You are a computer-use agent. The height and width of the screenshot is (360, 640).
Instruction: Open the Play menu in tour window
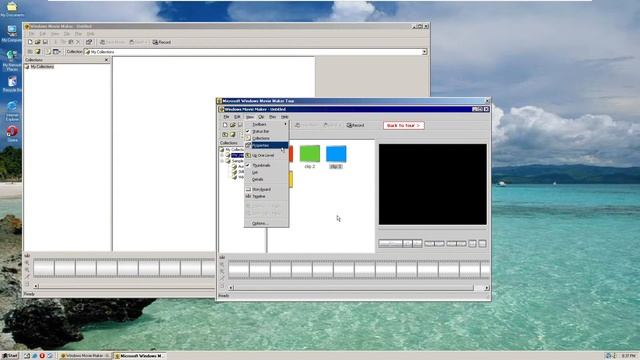pos(272,117)
